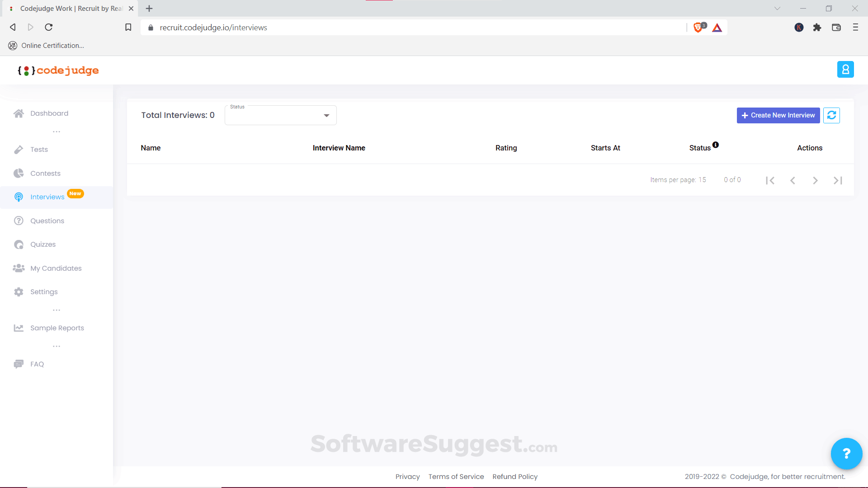Open the Settings section
868x488 pixels.
click(x=43, y=291)
